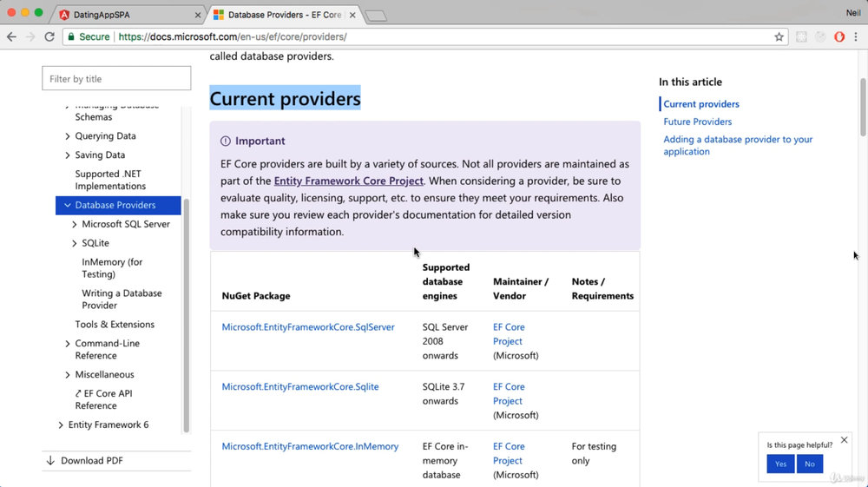Image resolution: width=868 pixels, height=487 pixels.
Task: Click EF Core Project in Sqlite row
Action: pos(509,394)
